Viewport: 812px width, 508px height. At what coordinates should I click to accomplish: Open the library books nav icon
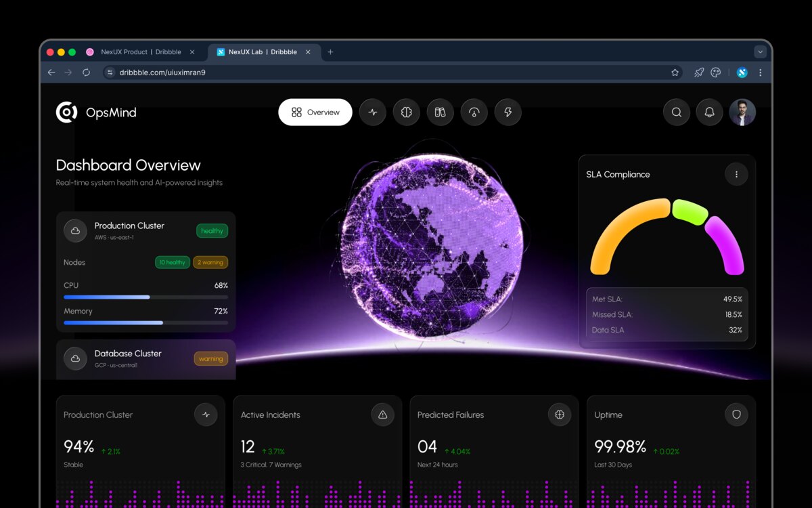(441, 112)
